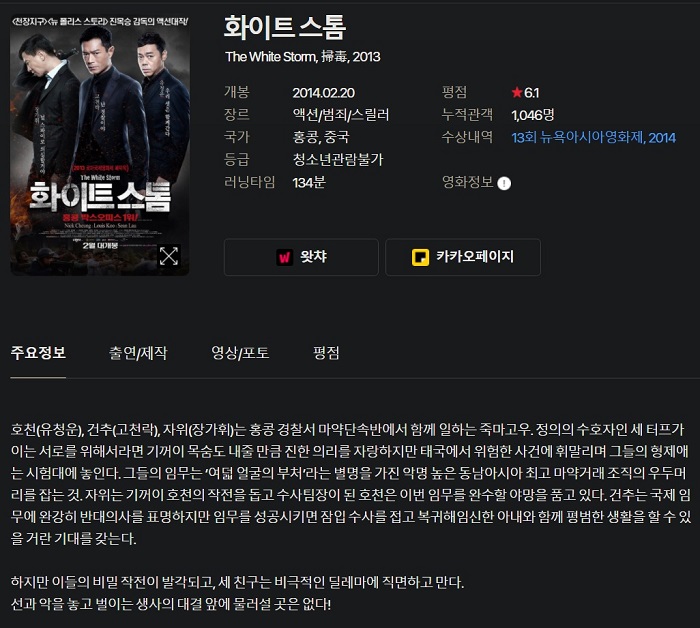
Task: Click the 6.1 rating score
Action: point(531,92)
